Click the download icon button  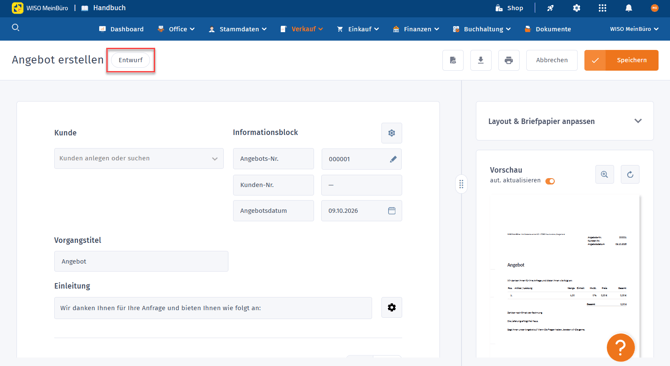pyautogui.click(x=481, y=60)
